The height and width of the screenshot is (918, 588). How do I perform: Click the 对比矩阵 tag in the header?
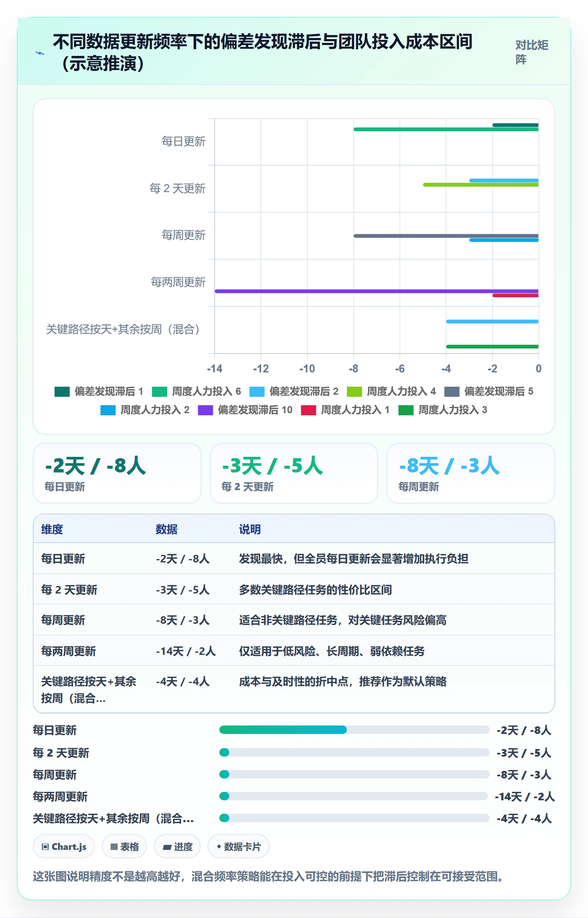tap(532, 52)
